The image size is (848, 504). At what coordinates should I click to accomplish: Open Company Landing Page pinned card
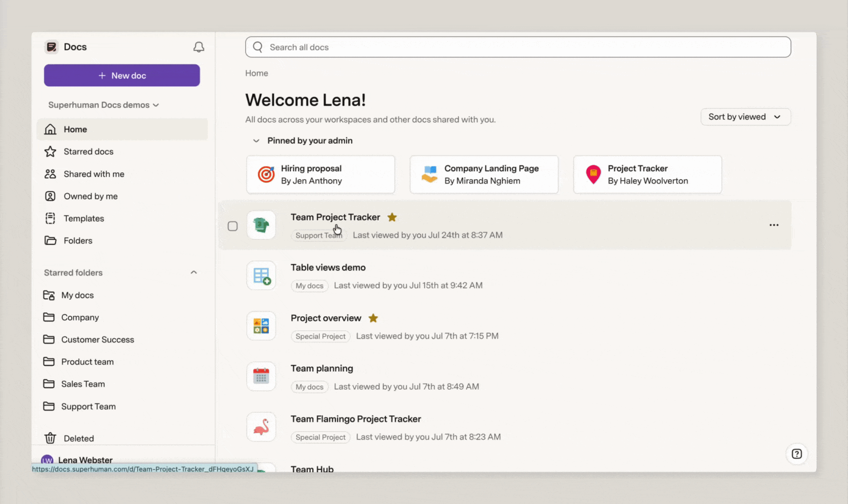(484, 175)
